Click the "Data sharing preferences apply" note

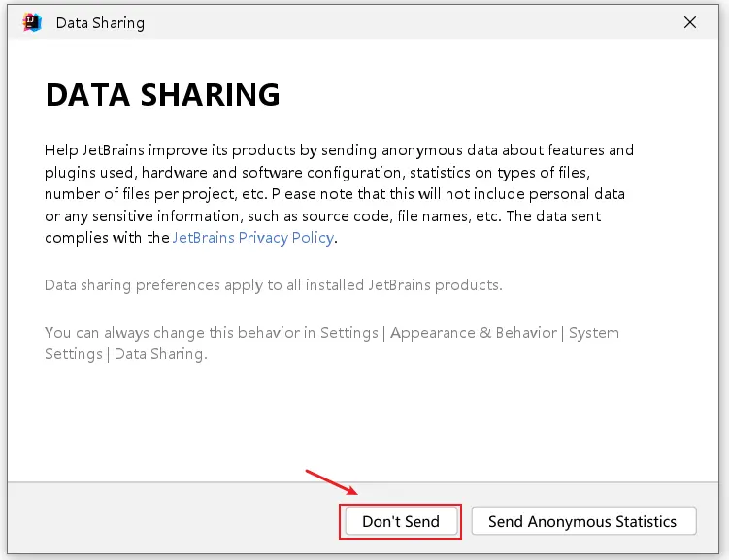tap(273, 285)
